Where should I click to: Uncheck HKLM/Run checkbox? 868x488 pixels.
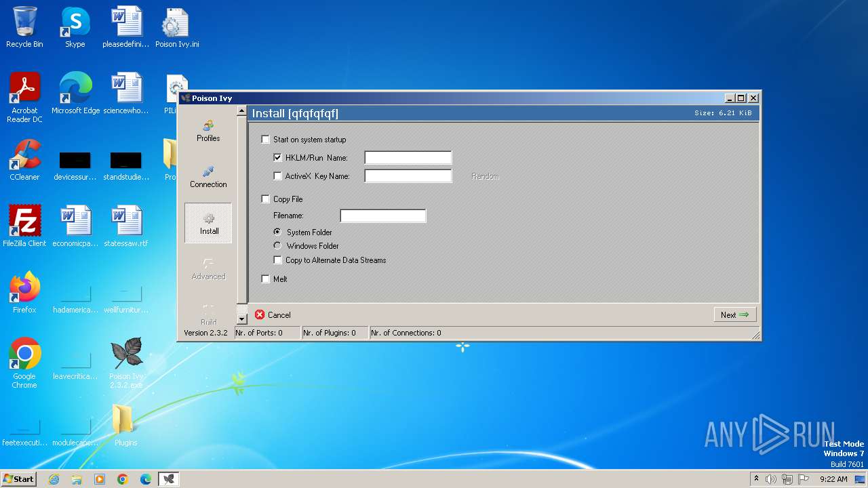277,158
